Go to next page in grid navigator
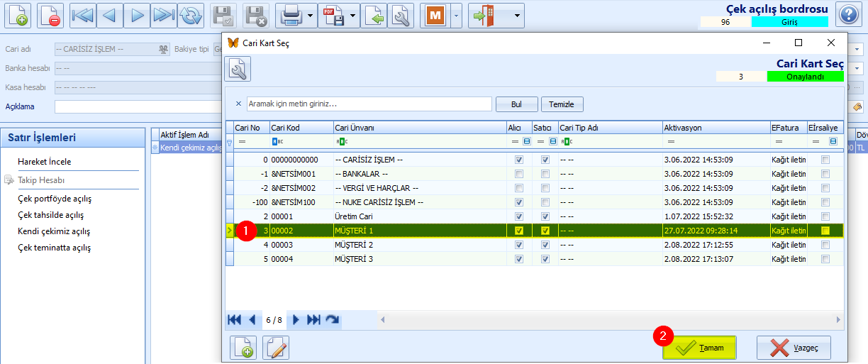 [x=296, y=320]
